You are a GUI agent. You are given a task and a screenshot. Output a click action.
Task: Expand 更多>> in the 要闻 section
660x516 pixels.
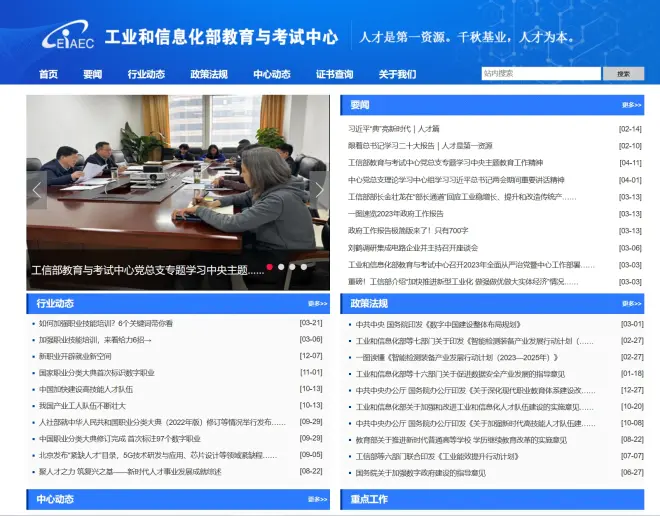631,105
